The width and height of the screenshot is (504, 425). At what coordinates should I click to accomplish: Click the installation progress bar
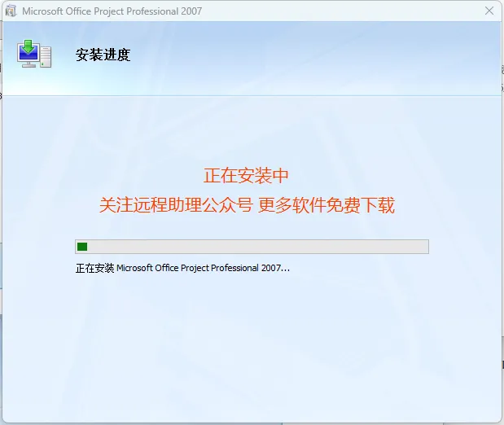point(252,247)
